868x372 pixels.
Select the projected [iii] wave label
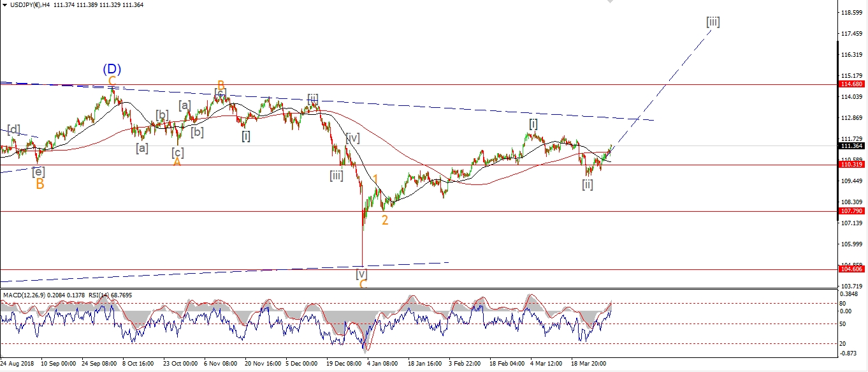click(712, 22)
